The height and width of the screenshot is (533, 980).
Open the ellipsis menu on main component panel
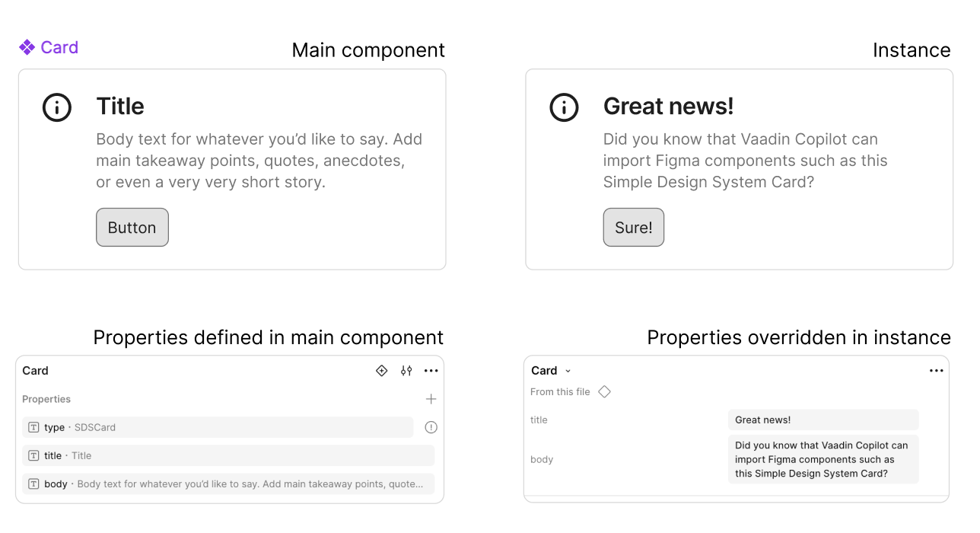(431, 371)
